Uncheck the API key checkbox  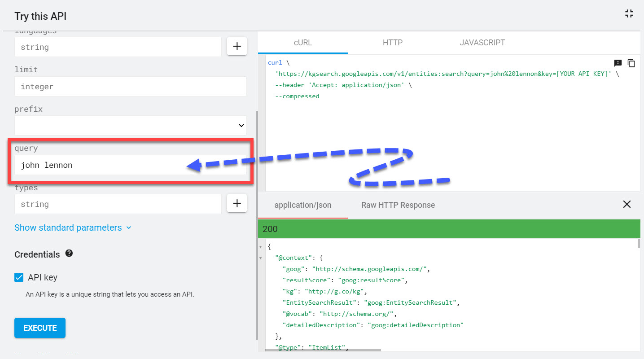[x=19, y=277]
